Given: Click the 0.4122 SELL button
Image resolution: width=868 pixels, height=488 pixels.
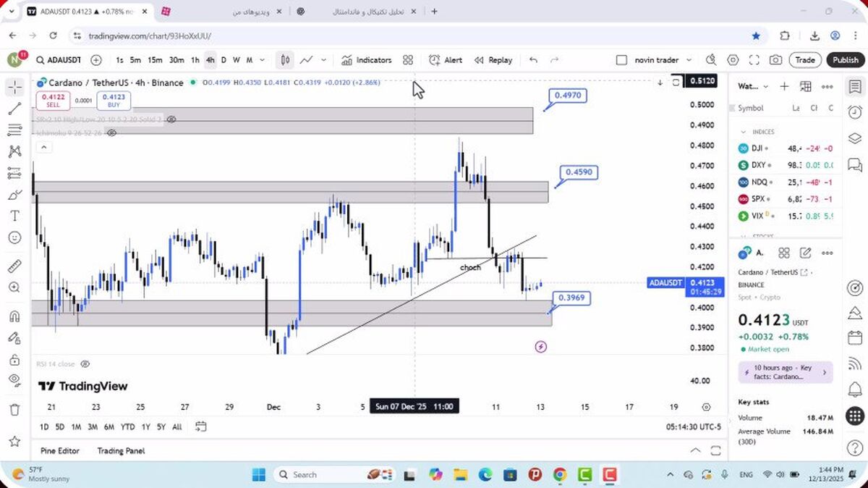Looking at the screenshot, I should coord(54,101).
